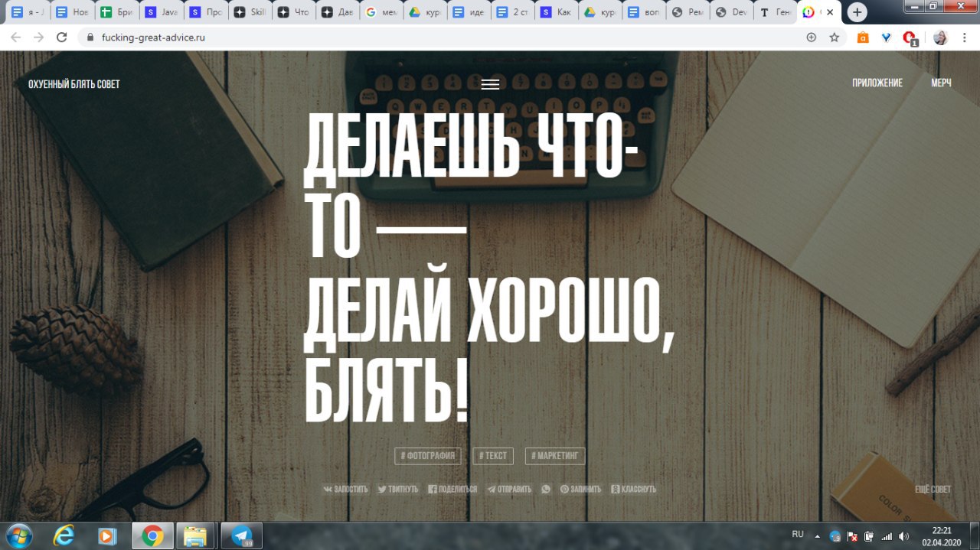The height and width of the screenshot is (550, 980).
Task: Click the Chrome taskbar icon
Action: [x=152, y=535]
